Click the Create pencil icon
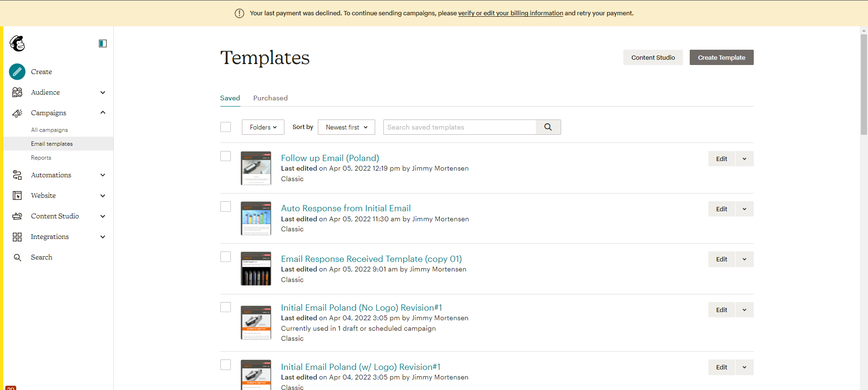The image size is (868, 390). (17, 72)
